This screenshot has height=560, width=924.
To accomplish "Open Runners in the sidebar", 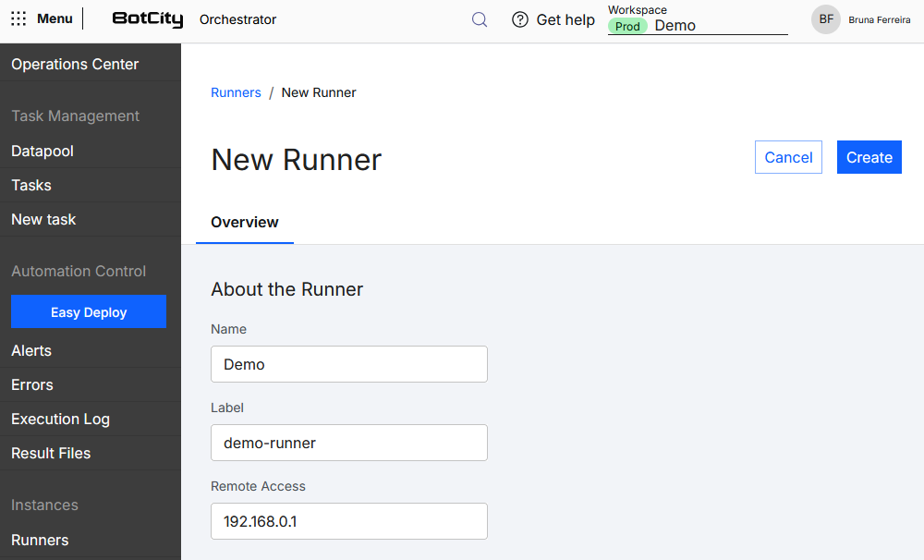I will 91,540.
